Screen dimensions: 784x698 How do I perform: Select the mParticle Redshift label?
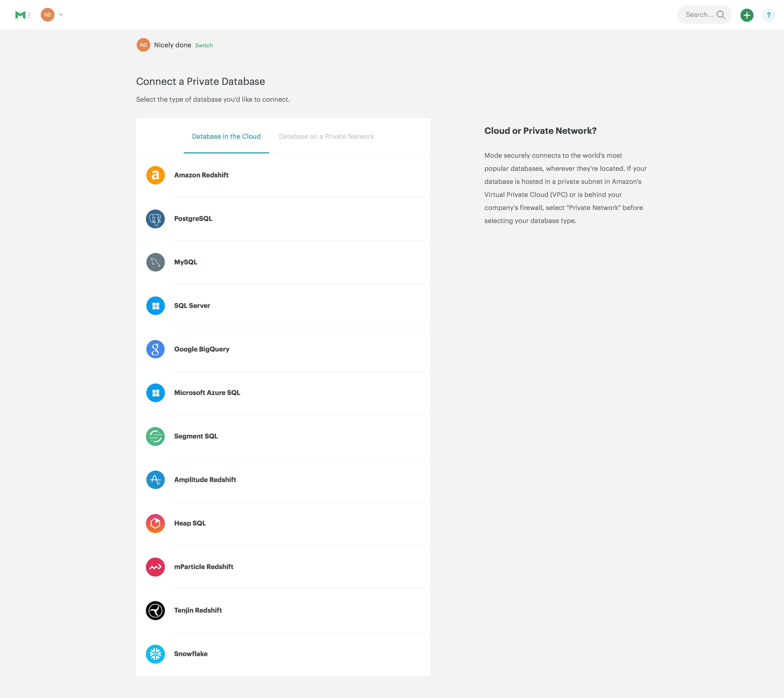[204, 567]
